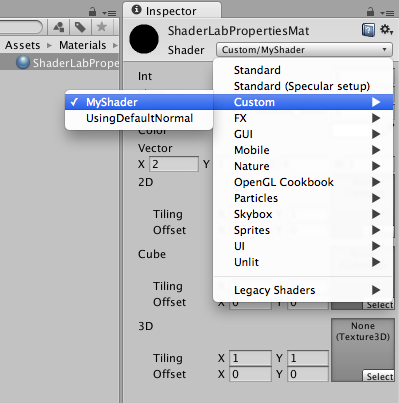This screenshot has width=399, height=403.
Task: Switch to the Inspector tab
Action: coord(172,11)
